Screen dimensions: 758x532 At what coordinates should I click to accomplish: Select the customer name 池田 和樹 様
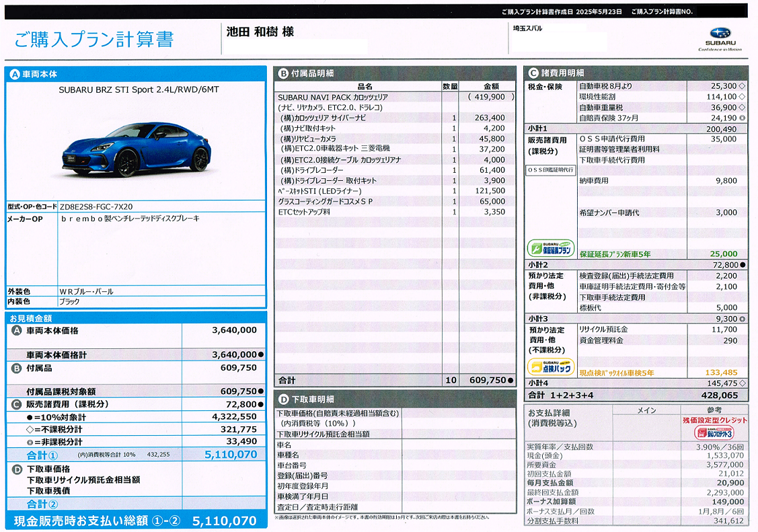click(x=260, y=32)
